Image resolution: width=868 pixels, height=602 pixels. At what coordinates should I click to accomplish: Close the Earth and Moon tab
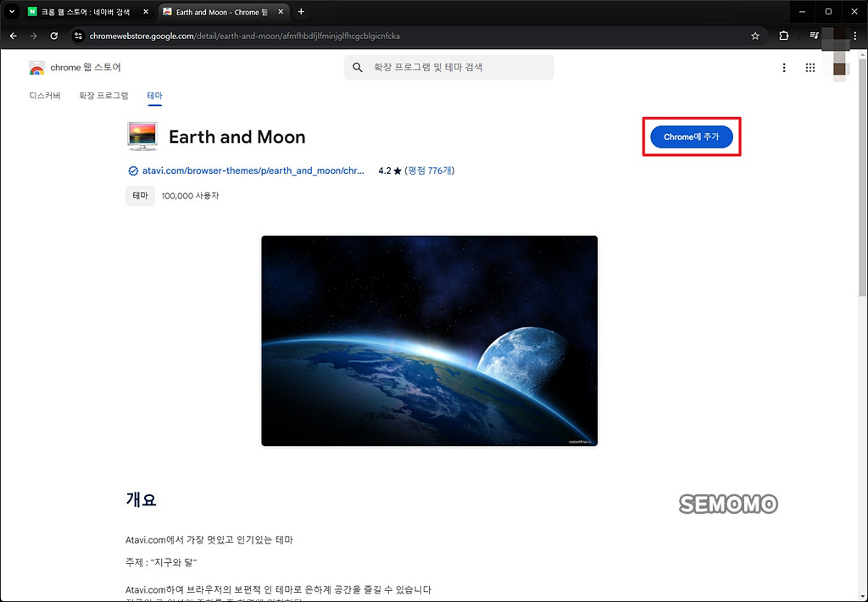click(281, 12)
